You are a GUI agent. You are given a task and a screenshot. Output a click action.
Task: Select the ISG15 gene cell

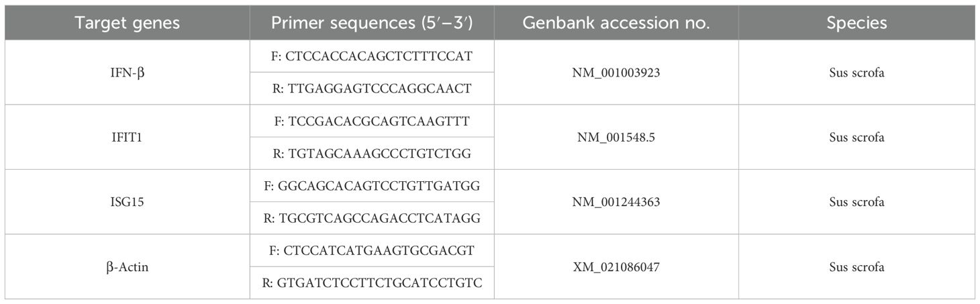128,202
